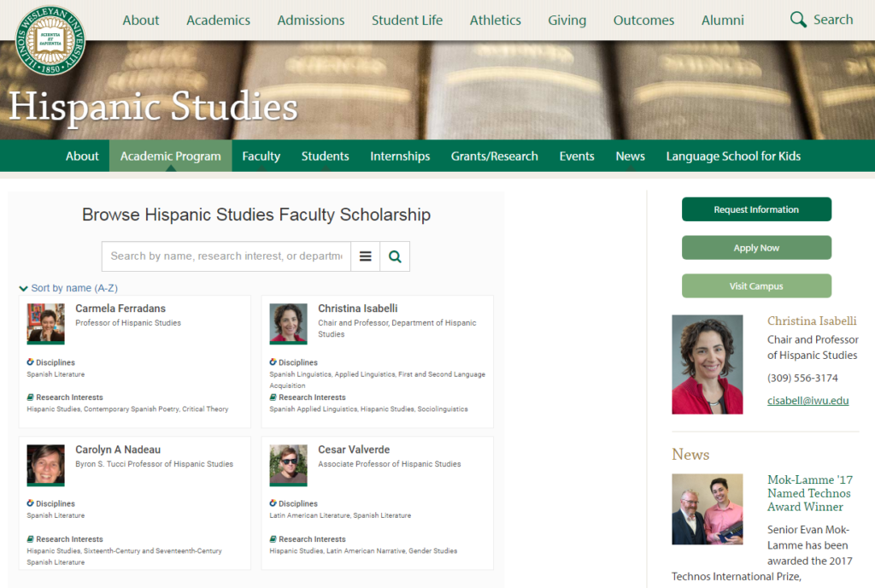Open Academics in top navigation

pos(218,20)
